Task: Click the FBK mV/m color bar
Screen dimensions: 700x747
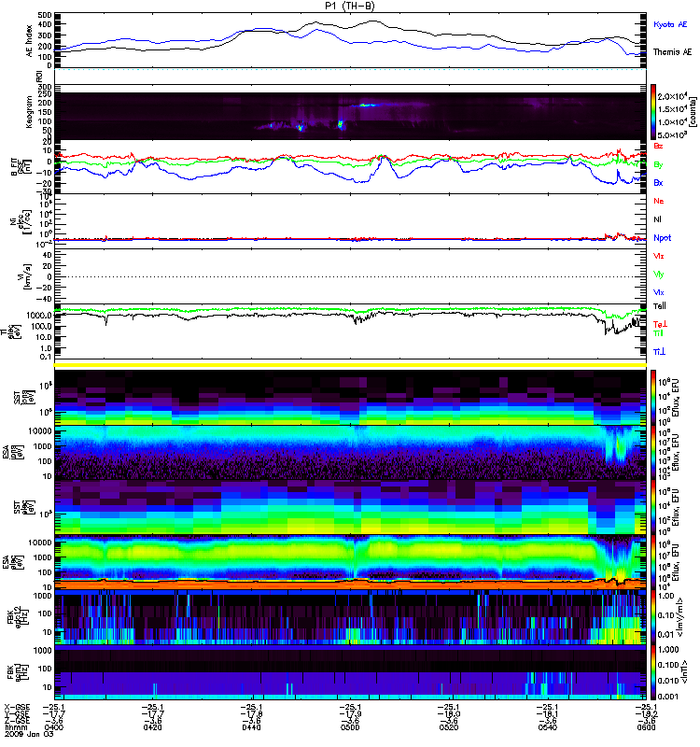Action: (653, 617)
